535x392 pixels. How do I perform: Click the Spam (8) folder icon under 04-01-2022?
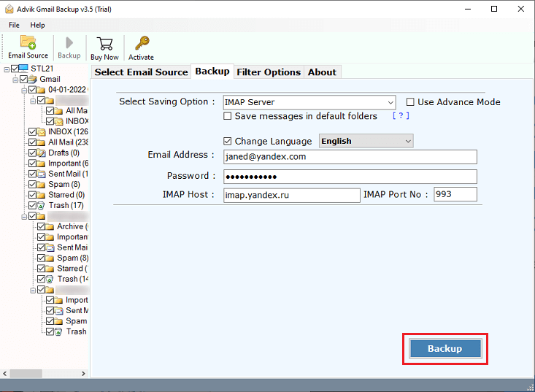pos(41,185)
